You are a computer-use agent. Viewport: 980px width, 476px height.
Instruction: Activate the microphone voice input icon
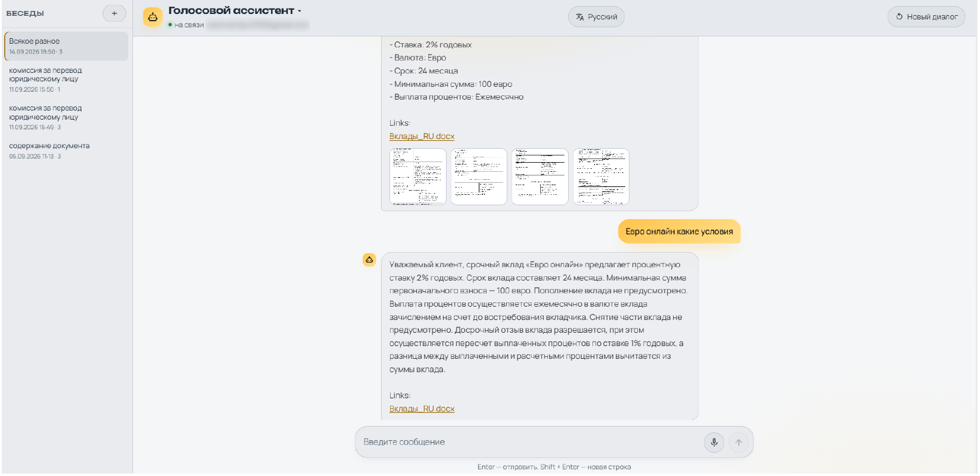(714, 443)
